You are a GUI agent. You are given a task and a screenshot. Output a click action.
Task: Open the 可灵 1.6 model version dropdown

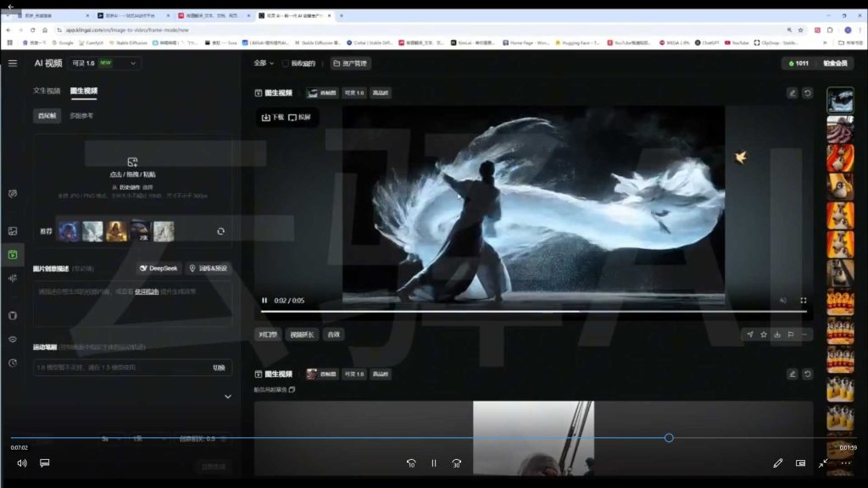pos(103,63)
